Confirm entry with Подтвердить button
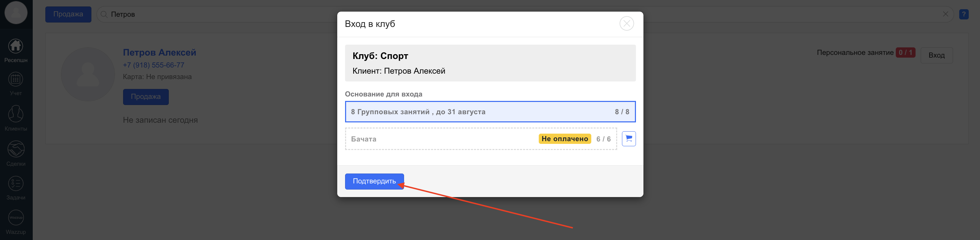 point(374,181)
